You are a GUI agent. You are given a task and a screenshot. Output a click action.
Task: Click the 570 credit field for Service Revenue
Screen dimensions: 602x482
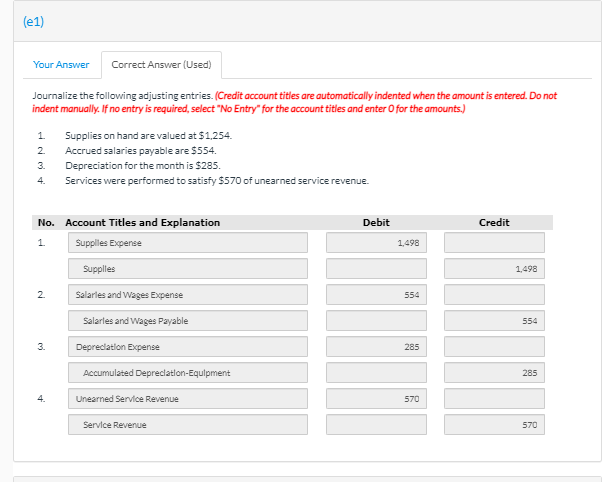coord(494,425)
